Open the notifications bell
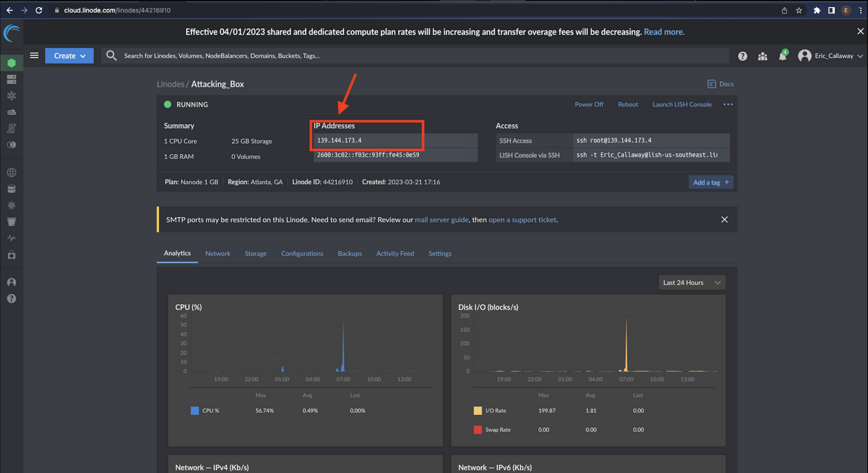868x473 pixels. pos(782,56)
